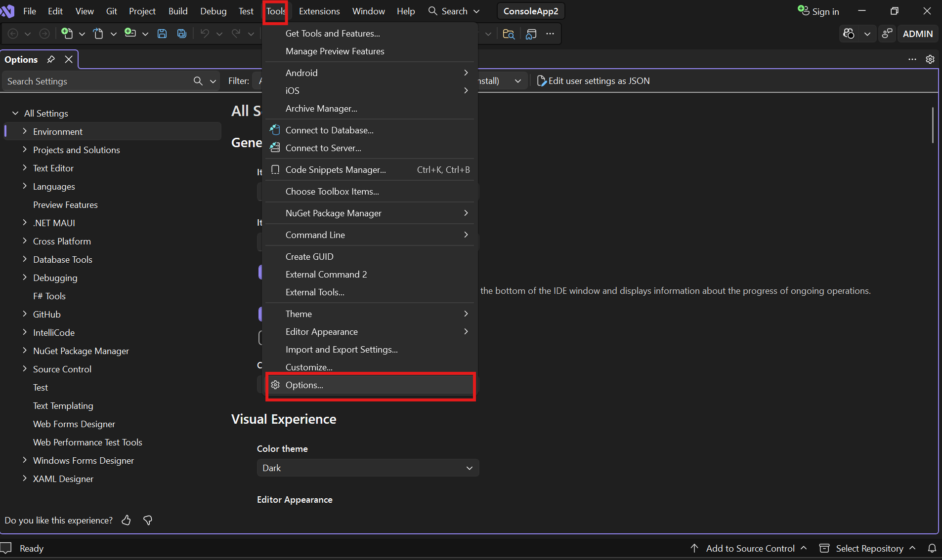Open the Search box in the menu bar
This screenshot has height=560, width=942.
click(x=454, y=11)
